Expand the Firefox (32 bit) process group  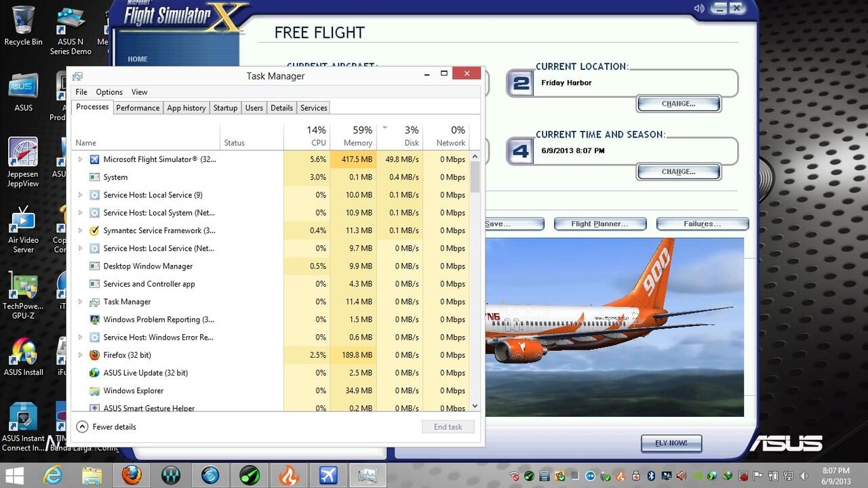(x=80, y=355)
